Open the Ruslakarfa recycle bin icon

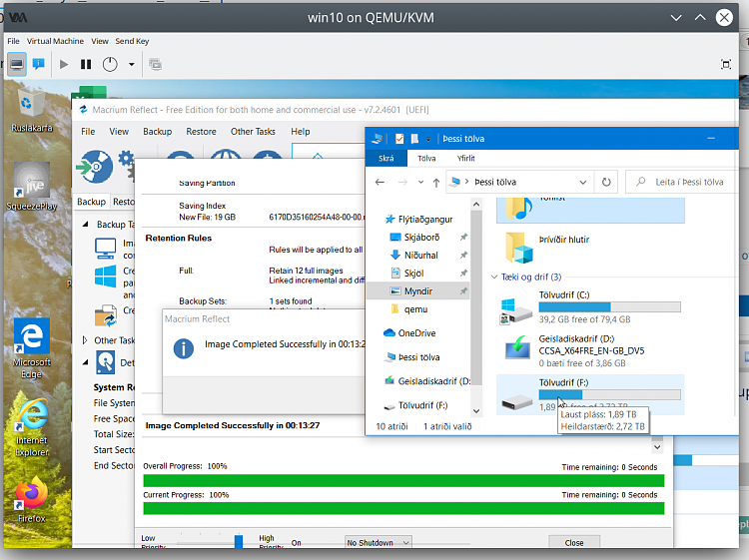click(x=32, y=110)
